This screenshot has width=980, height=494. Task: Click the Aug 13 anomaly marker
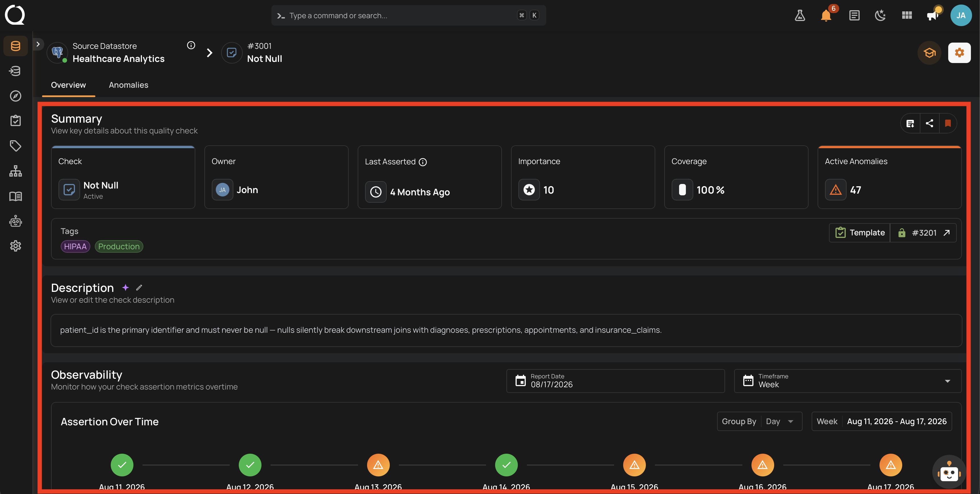(x=378, y=465)
